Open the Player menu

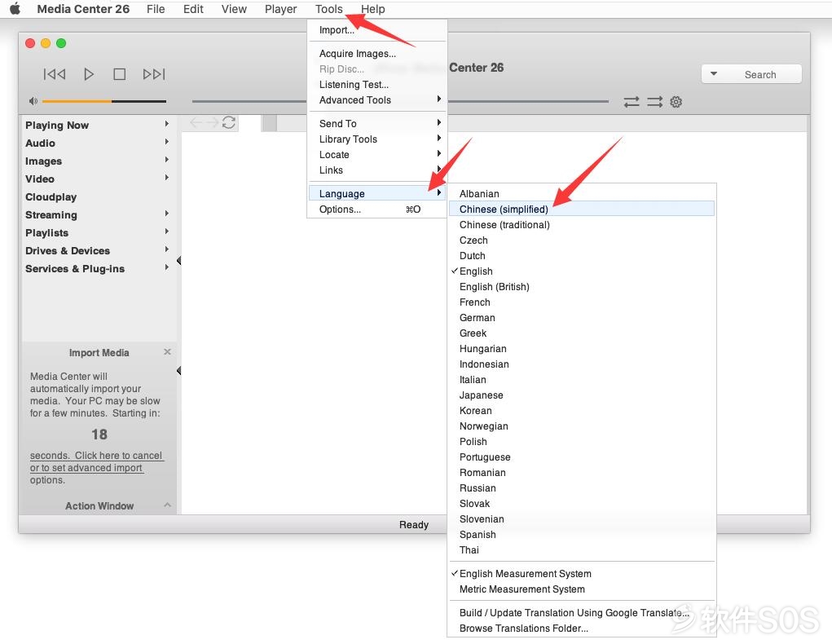280,9
